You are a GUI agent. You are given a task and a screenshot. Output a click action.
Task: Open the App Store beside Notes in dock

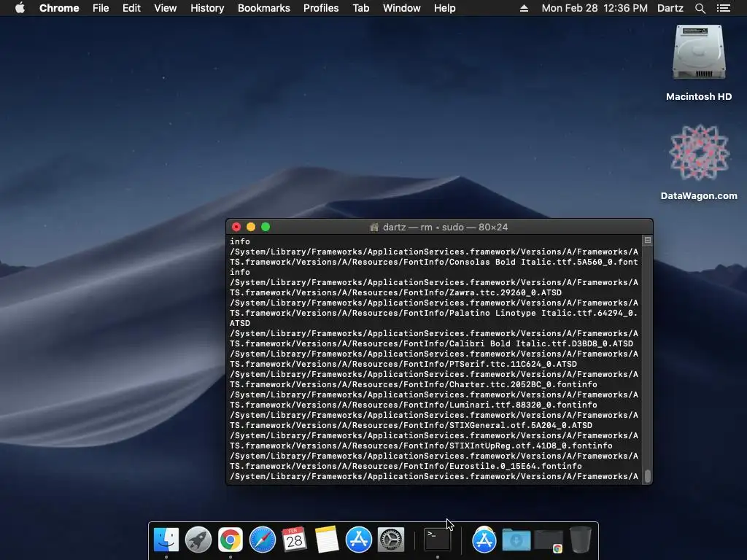(359, 540)
